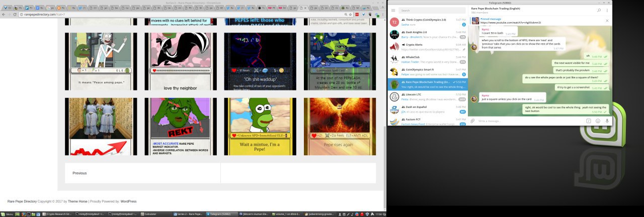644x217 pixels.
Task: Open Dash Knights 2.0 chat
Action: pos(427,35)
